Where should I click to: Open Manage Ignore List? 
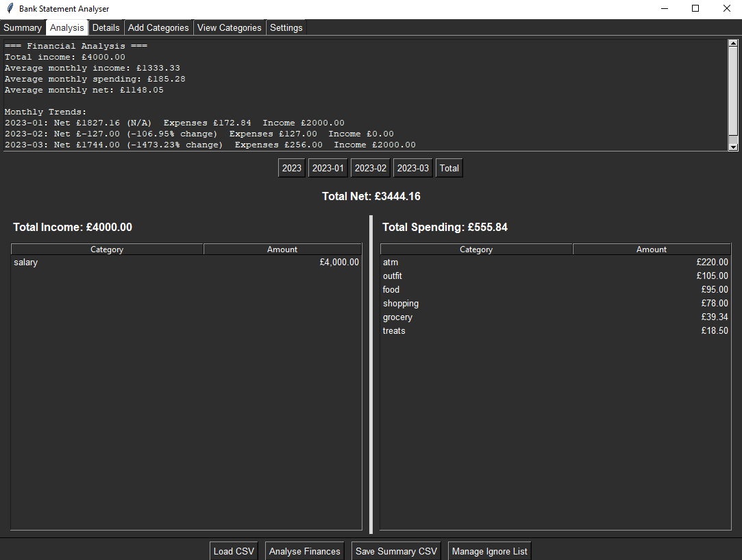489,551
